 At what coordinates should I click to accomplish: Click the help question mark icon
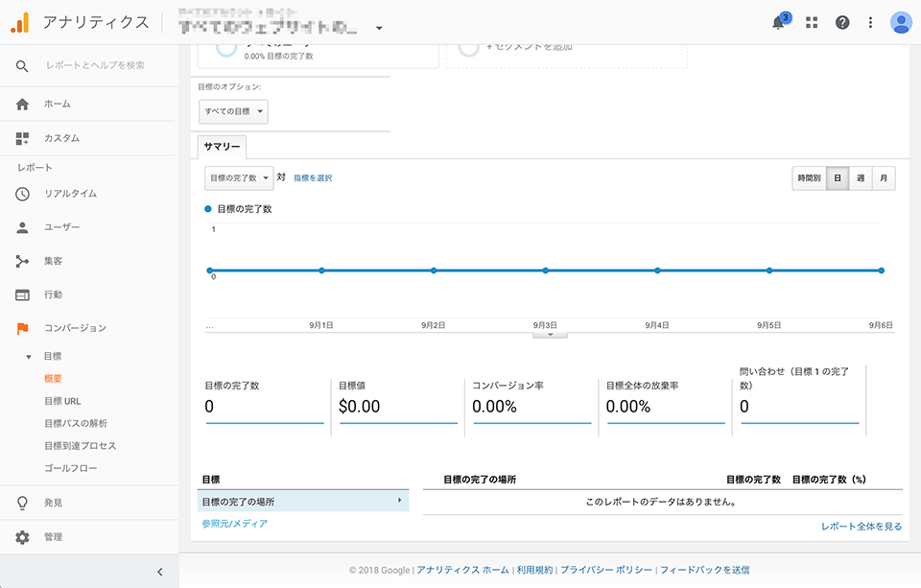[842, 23]
